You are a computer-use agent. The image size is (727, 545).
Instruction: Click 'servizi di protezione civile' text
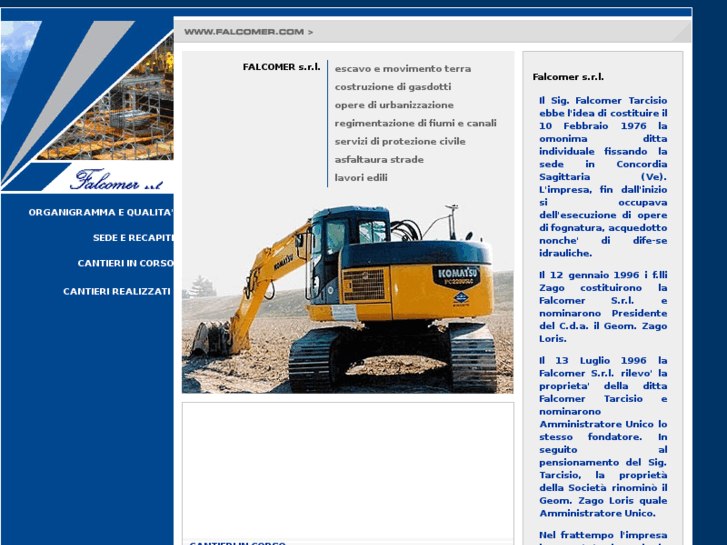point(400,141)
